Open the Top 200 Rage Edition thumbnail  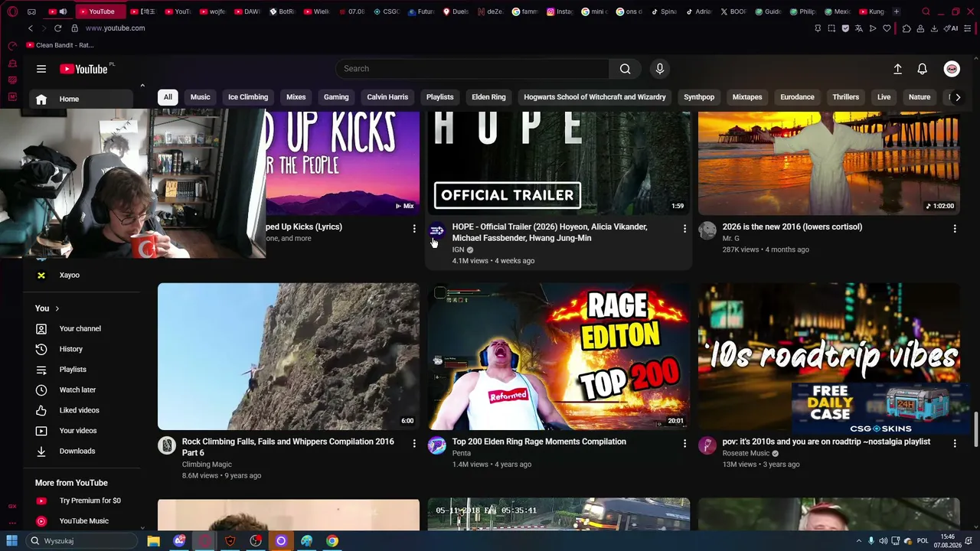559,357
